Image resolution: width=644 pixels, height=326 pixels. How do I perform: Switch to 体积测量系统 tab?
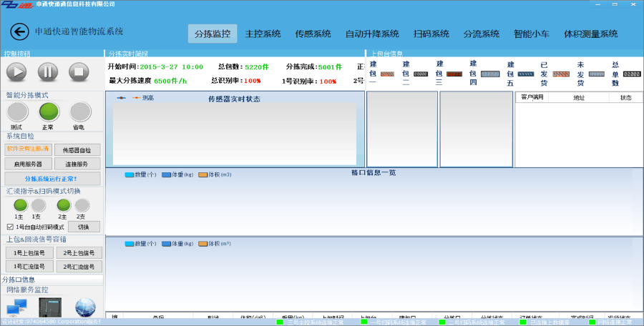(x=590, y=34)
